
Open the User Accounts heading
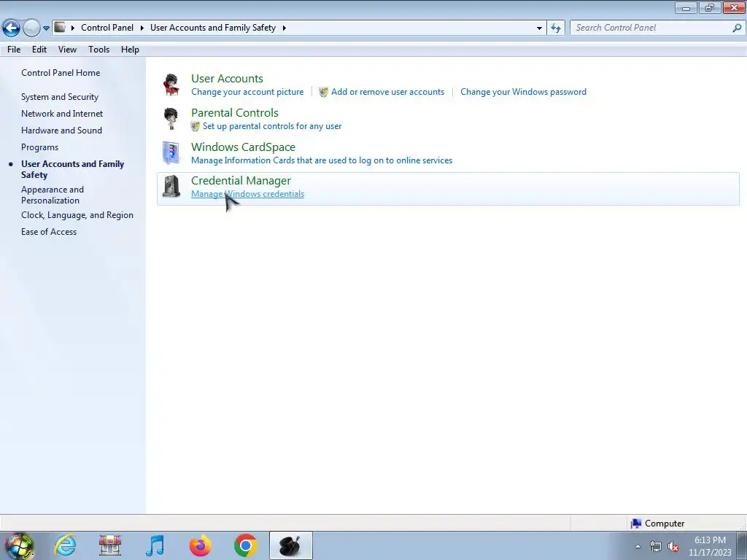(x=227, y=79)
